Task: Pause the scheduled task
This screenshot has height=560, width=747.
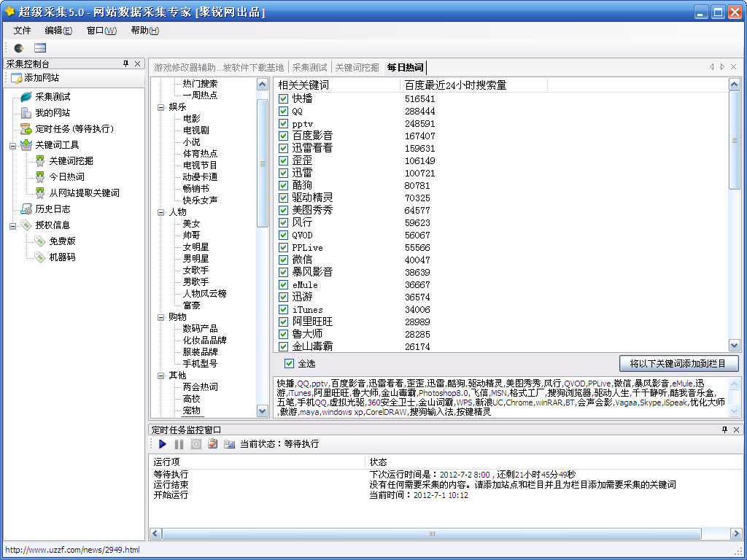Action: [x=179, y=444]
